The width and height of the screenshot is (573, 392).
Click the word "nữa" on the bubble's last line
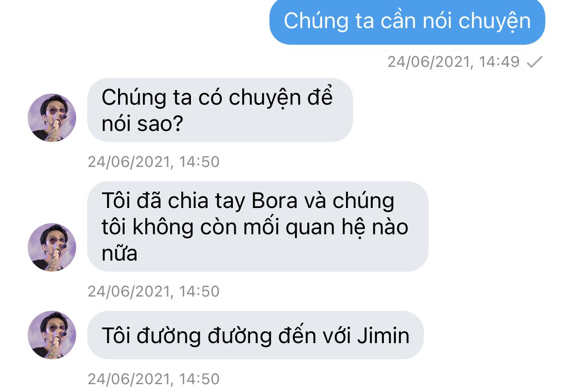[119, 254]
